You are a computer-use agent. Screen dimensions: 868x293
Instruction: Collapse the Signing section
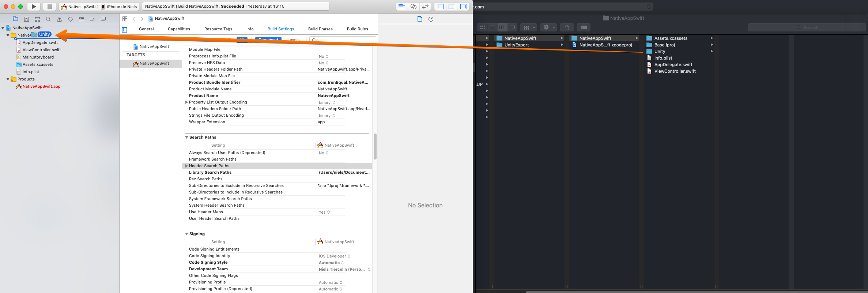coord(186,234)
